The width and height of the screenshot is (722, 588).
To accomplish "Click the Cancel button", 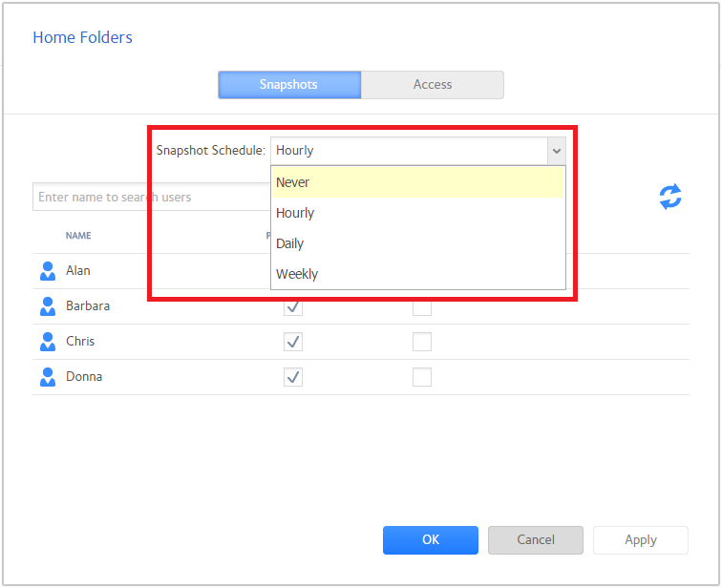I will pyautogui.click(x=536, y=540).
